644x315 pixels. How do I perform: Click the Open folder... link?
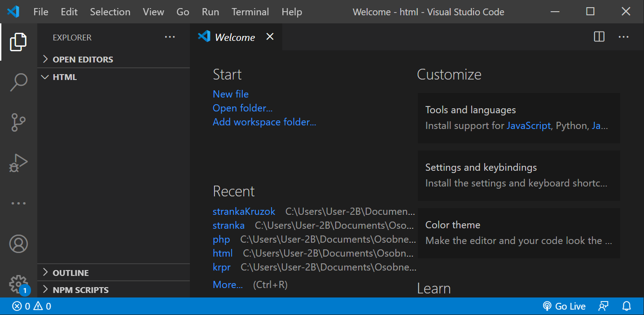[x=243, y=108]
